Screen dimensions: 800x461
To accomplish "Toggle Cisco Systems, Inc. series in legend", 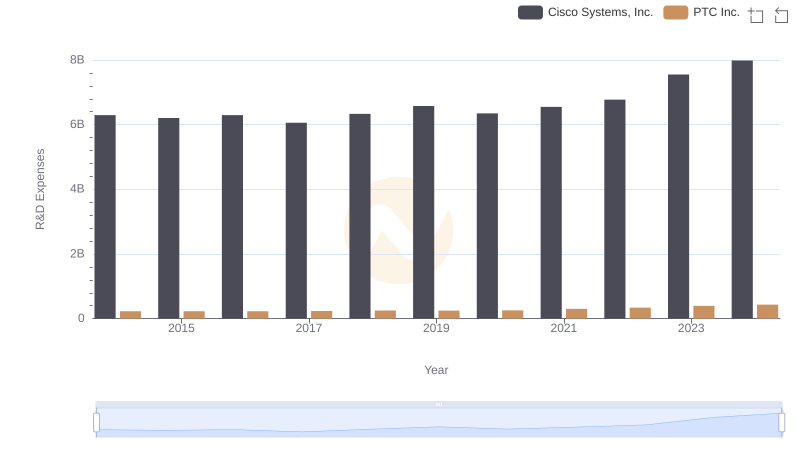I will click(x=585, y=12).
